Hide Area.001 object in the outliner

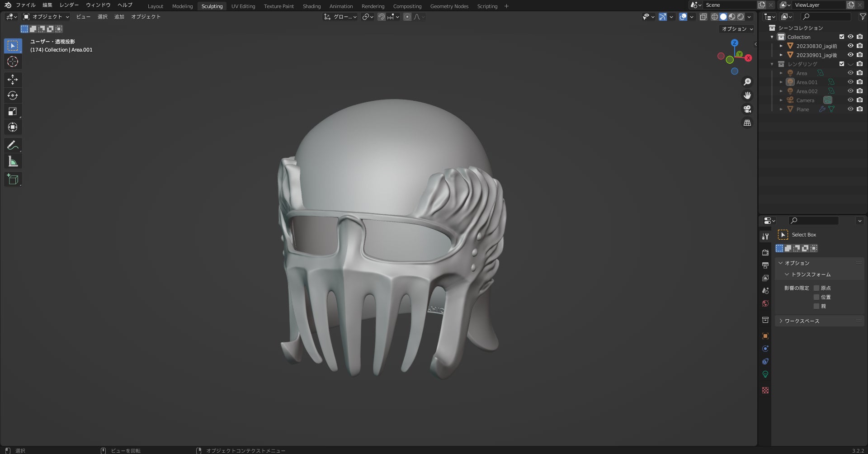850,82
